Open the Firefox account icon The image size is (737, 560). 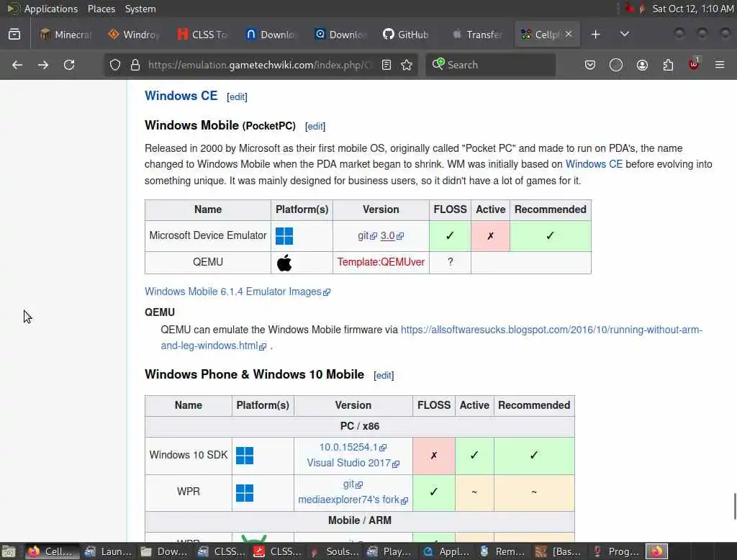642,65
